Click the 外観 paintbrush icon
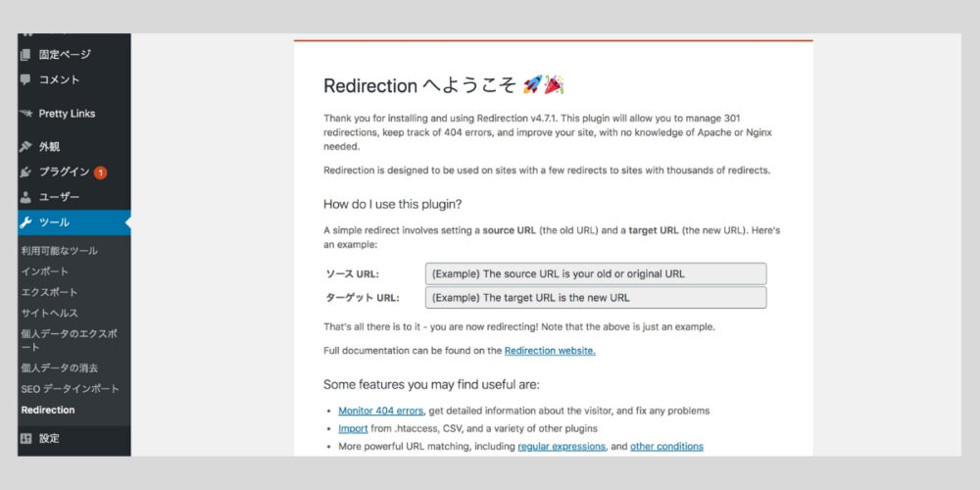The height and width of the screenshot is (490, 980). [x=25, y=147]
